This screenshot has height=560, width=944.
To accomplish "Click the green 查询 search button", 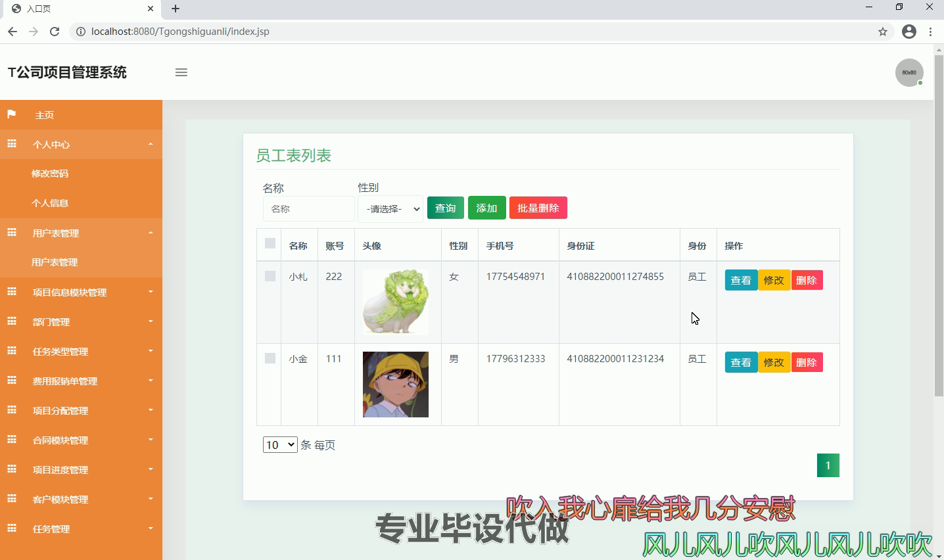I will point(446,208).
